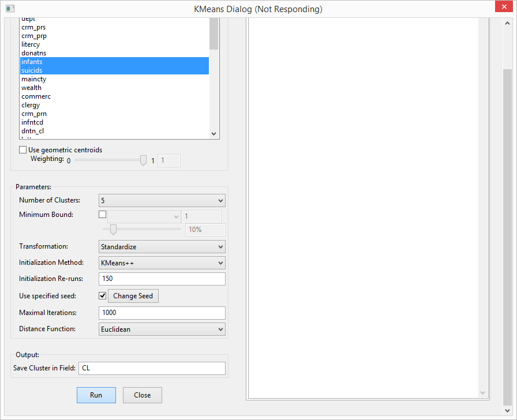Viewport: 517px width, 420px height.
Task: Select litercy in variable list
Action: [x=114, y=44]
